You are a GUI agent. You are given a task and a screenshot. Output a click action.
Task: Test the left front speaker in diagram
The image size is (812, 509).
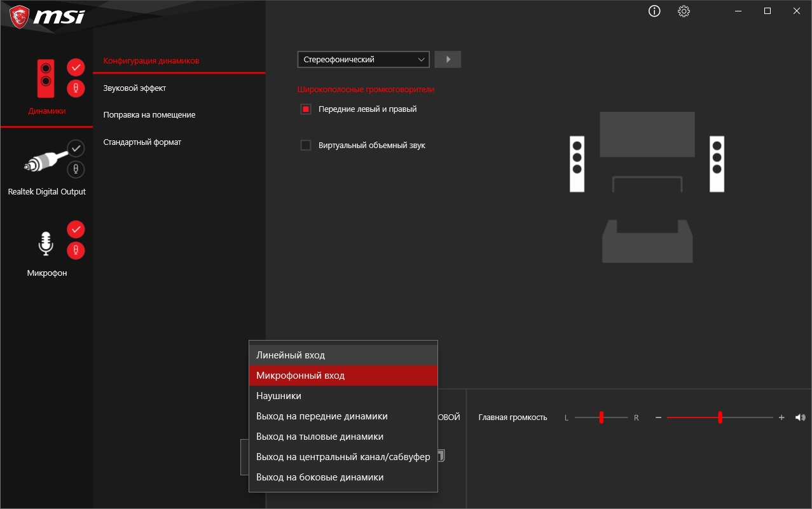click(x=577, y=164)
